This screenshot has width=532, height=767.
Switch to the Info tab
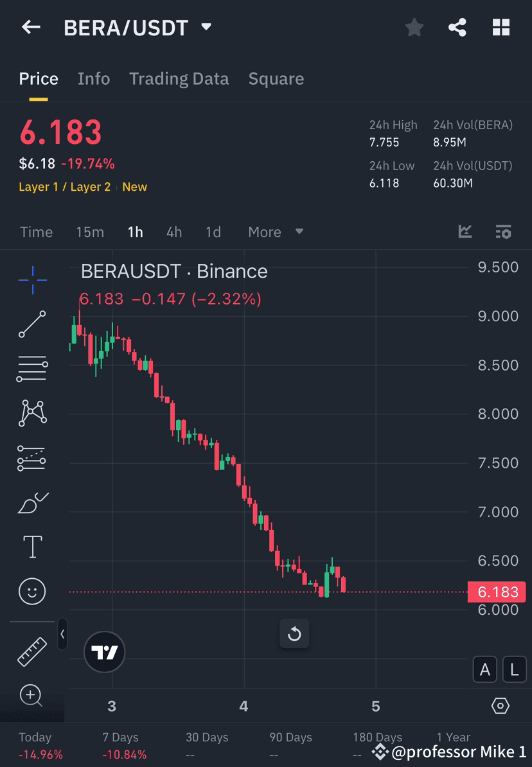(94, 78)
